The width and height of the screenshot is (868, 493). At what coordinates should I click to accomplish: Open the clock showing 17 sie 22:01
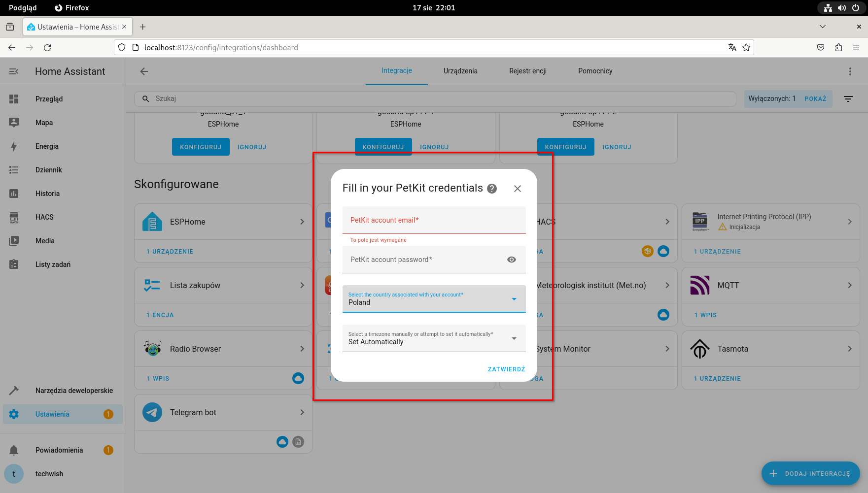[434, 8]
